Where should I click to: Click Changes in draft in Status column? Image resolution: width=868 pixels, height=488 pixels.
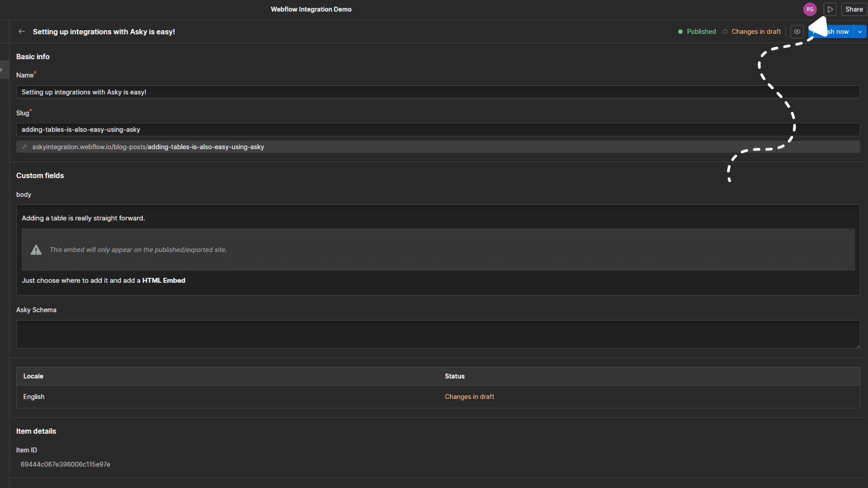click(x=469, y=397)
